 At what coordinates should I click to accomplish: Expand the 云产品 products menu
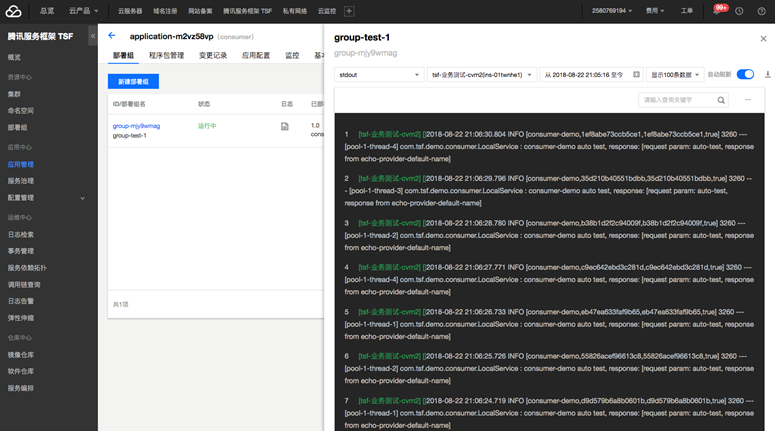(x=83, y=11)
